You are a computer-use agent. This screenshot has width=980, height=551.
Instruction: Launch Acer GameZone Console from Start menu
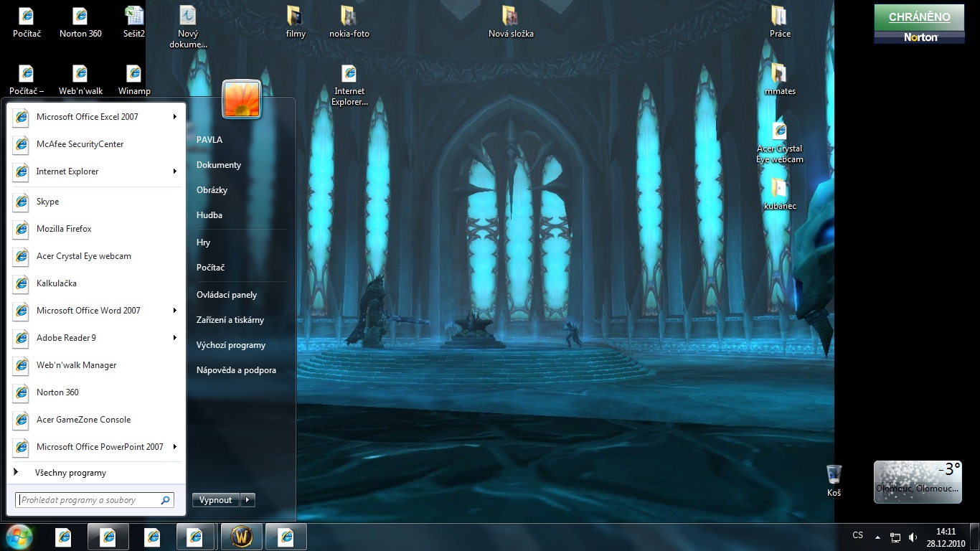(x=96, y=419)
